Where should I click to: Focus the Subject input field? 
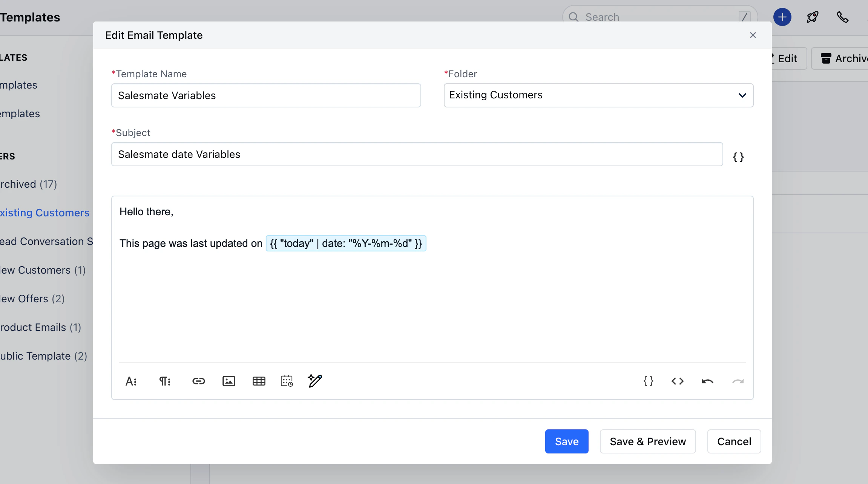(417, 154)
